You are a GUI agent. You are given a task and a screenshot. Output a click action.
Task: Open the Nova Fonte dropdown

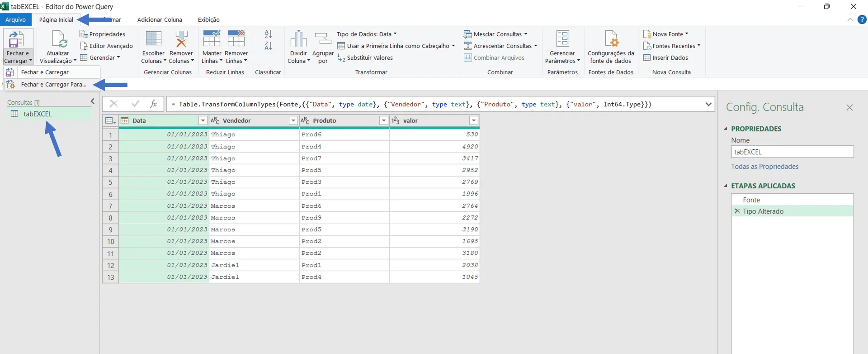pyautogui.click(x=666, y=34)
